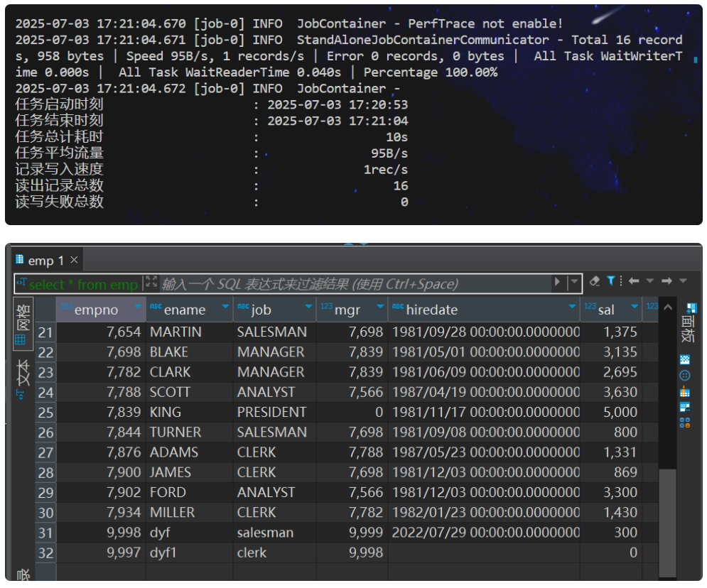Open the empno column filter dropdown
707x588 pixels.
138,306
